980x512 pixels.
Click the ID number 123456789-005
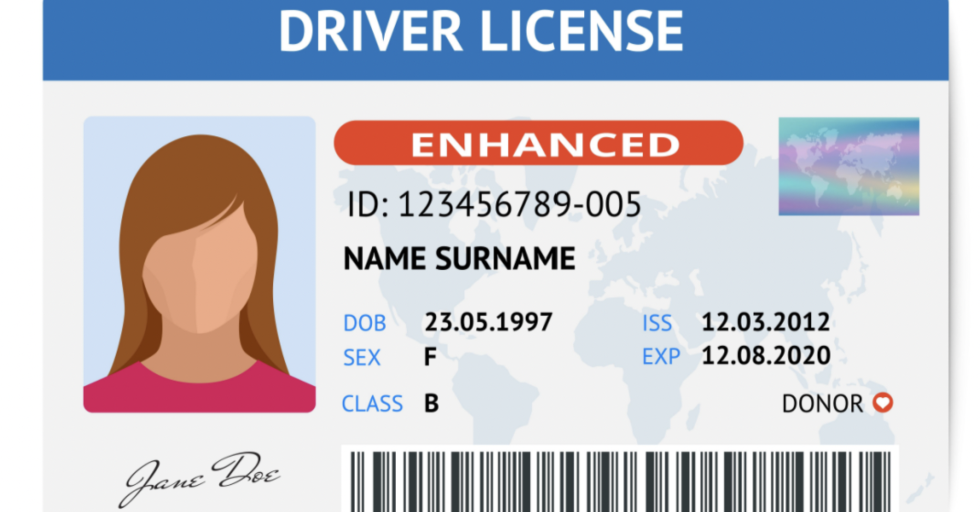pyautogui.click(x=493, y=203)
